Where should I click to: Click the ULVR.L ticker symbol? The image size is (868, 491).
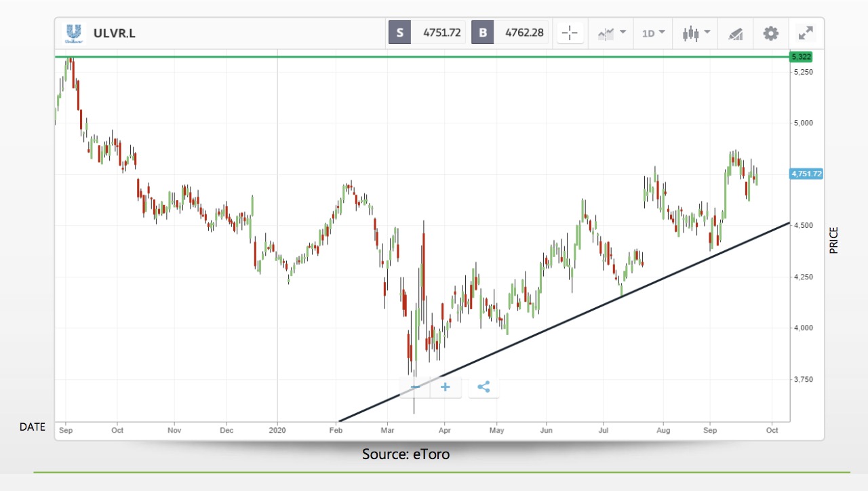[114, 33]
